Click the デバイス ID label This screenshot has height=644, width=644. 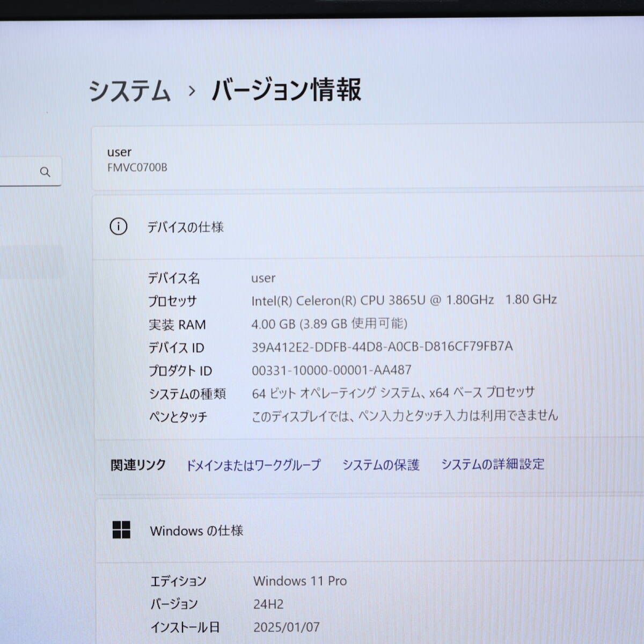click(176, 348)
